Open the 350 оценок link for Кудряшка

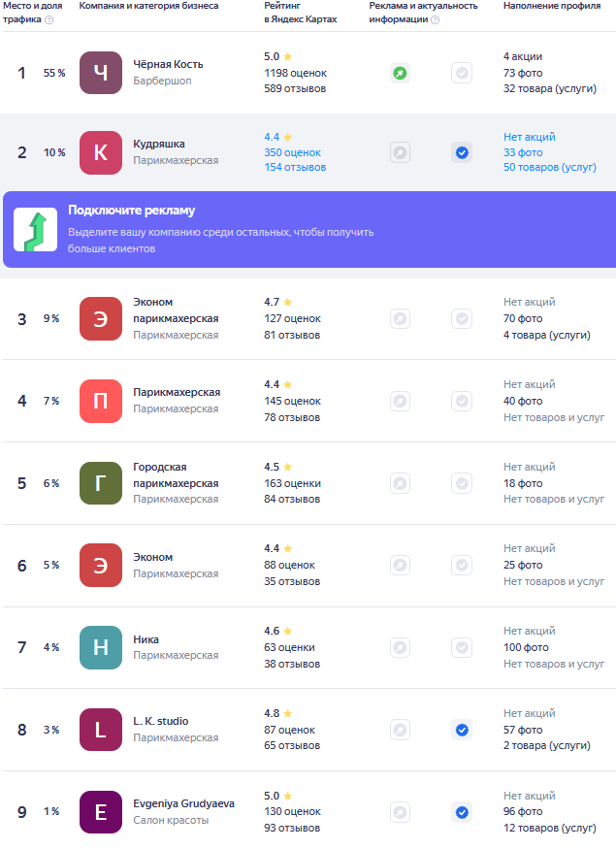click(292, 152)
